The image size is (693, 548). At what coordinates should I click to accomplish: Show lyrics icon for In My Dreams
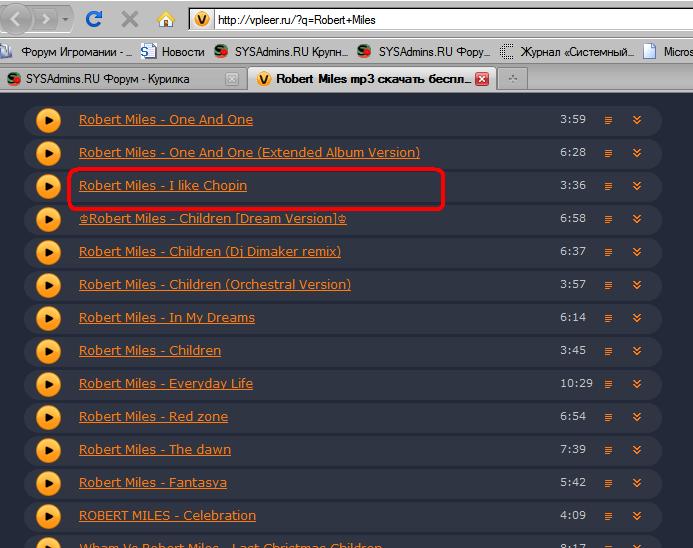(608, 318)
